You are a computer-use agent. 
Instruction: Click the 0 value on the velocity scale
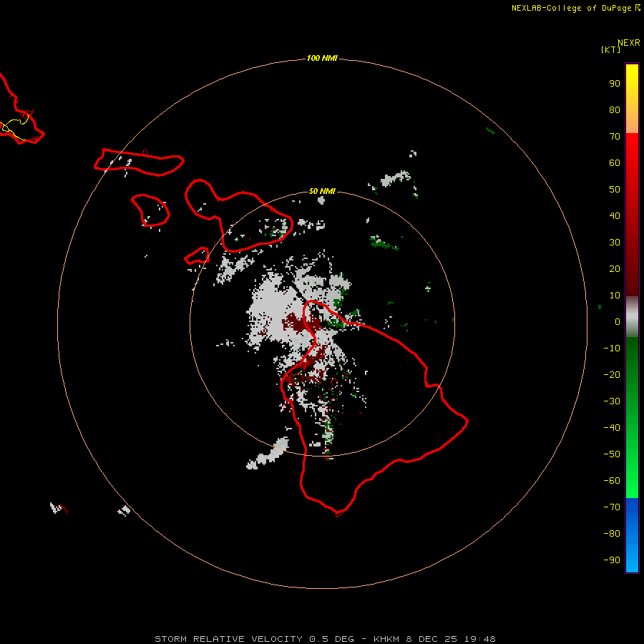(618, 321)
